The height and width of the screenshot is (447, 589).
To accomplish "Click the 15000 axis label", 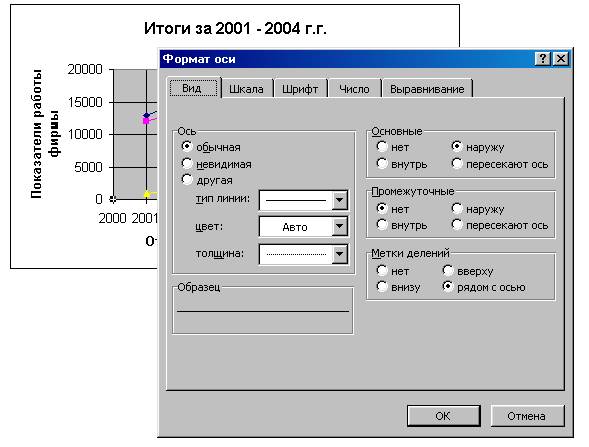I will (x=85, y=102).
